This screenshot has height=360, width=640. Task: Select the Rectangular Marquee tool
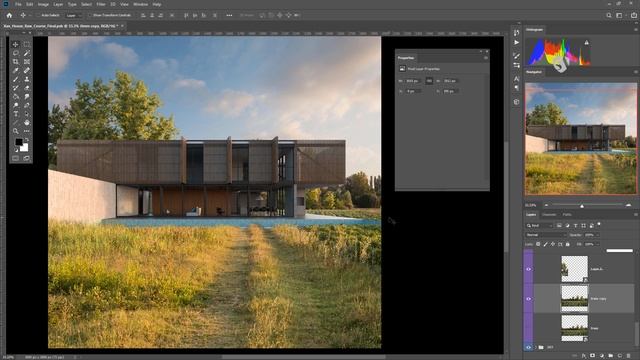pos(27,44)
